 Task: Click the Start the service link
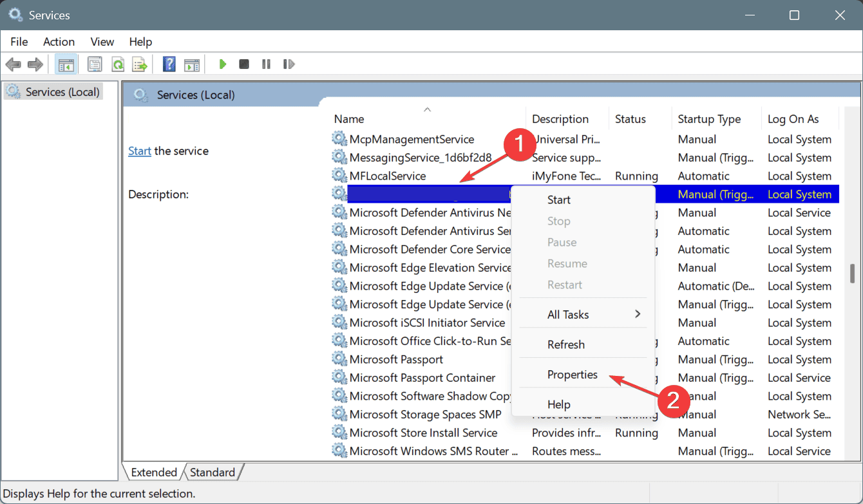[139, 151]
